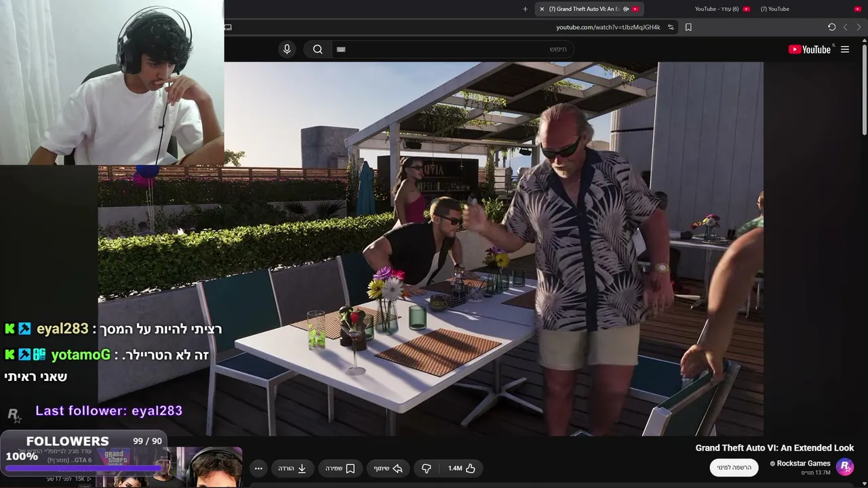Click the video title text
This screenshot has height=488, width=868.
pos(774,448)
